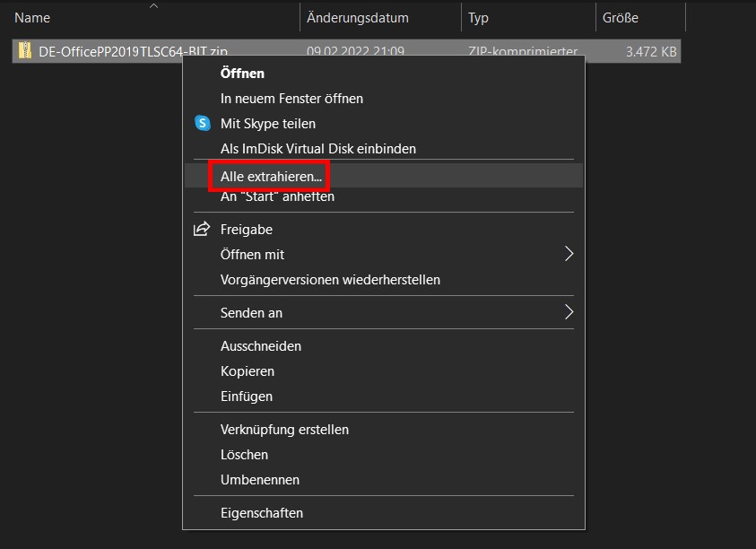The image size is (756, 549).
Task: Select Löschen to delete the file
Action: 244,454
